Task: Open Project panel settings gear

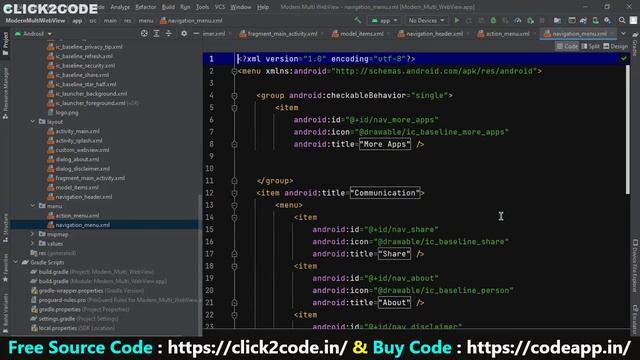Action: click(184, 33)
